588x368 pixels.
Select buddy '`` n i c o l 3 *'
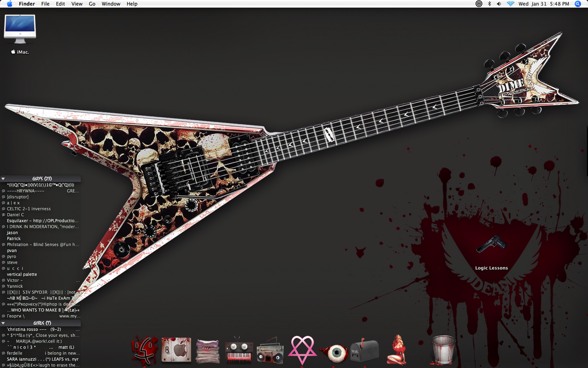coord(40,347)
